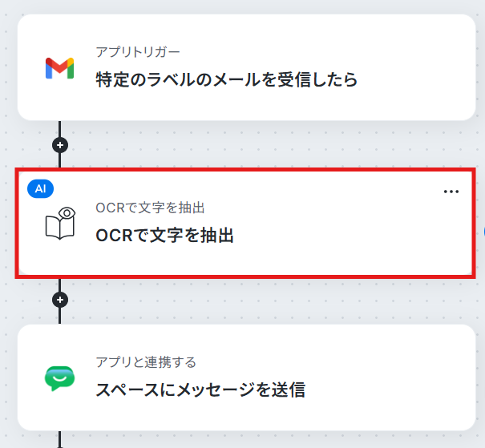This screenshot has width=485, height=448.
Task: Open the 特定のラベルのメールを受信したら title
Action: pyautogui.click(x=226, y=79)
